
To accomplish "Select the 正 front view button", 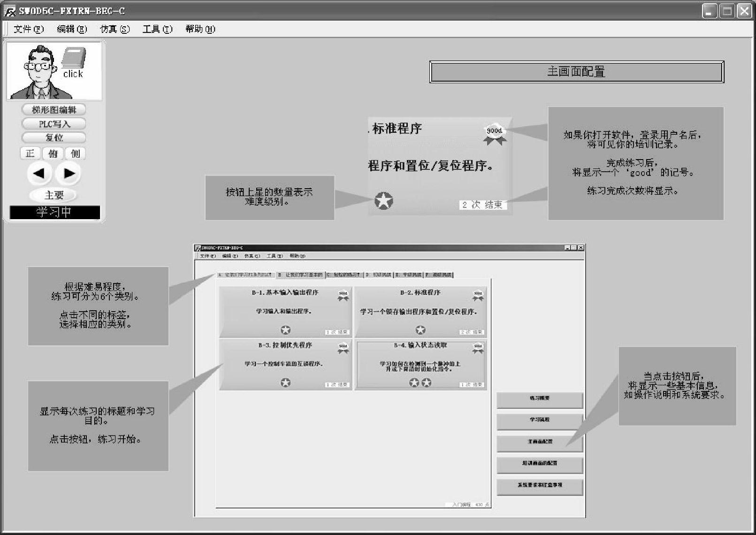I will 31,153.
